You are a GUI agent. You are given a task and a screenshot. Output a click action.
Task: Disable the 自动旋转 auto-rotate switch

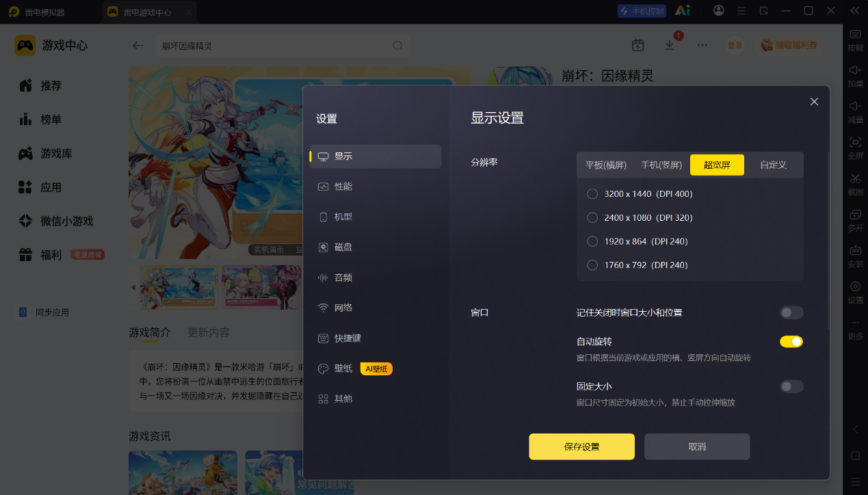coord(791,341)
